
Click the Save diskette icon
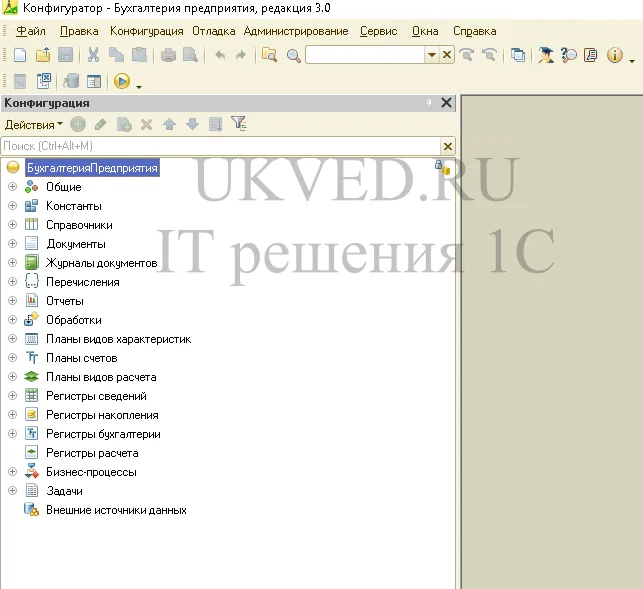[x=65, y=55]
